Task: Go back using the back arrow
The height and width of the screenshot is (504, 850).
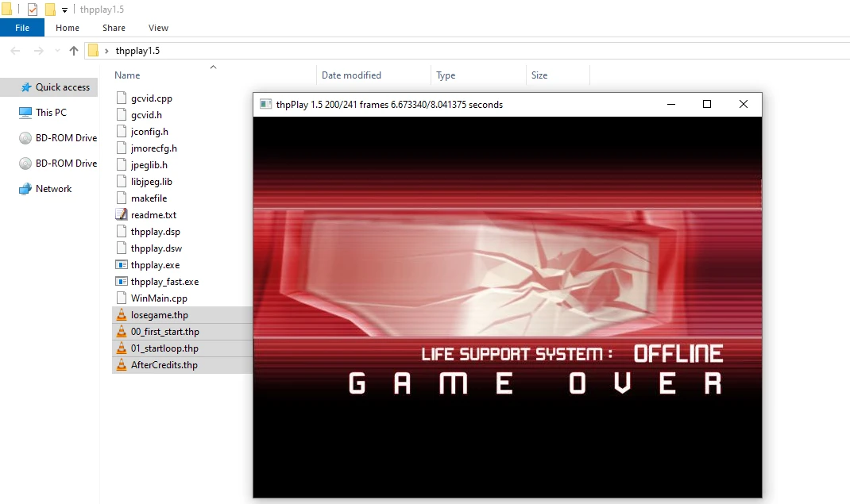Action: point(15,50)
